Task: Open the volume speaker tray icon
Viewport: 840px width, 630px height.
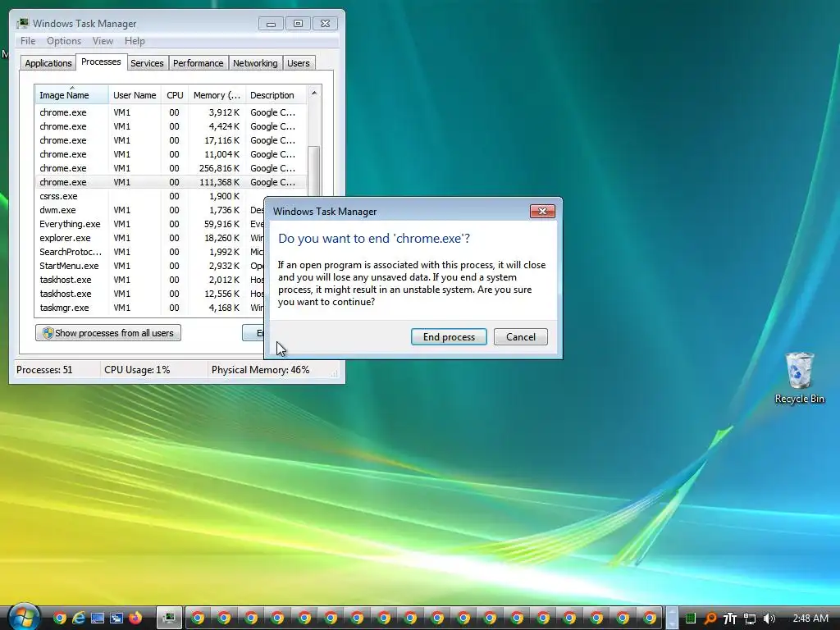Action: click(769, 619)
